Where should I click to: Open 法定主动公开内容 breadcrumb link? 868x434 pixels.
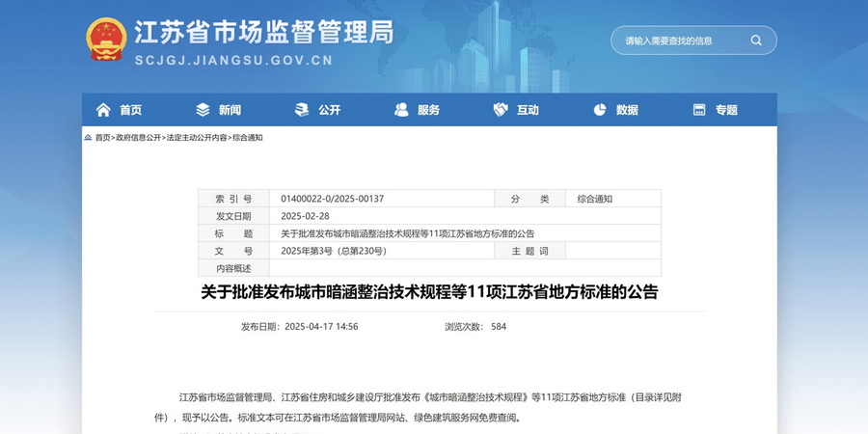click(x=197, y=138)
